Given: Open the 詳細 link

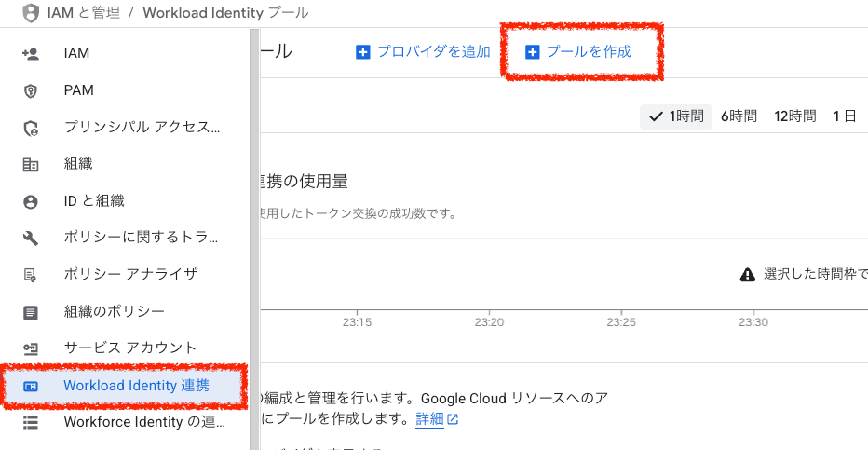Looking at the screenshot, I should (x=429, y=419).
